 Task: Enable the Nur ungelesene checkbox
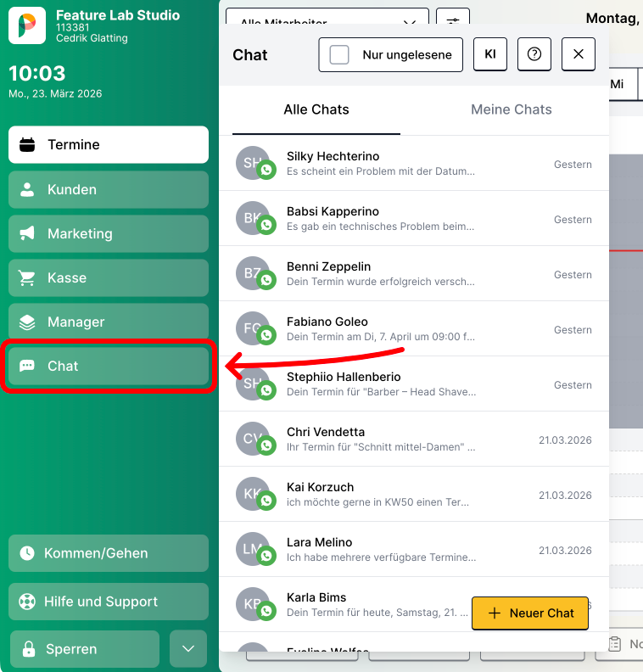point(339,55)
